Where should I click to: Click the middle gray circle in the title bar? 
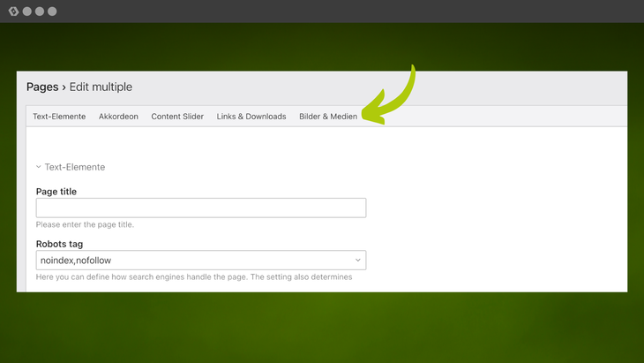(40, 11)
